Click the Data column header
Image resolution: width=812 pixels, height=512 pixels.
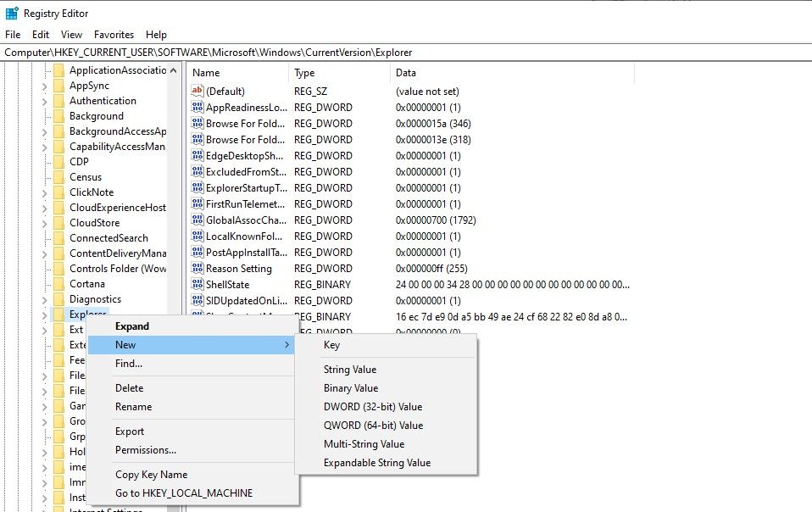(405, 73)
